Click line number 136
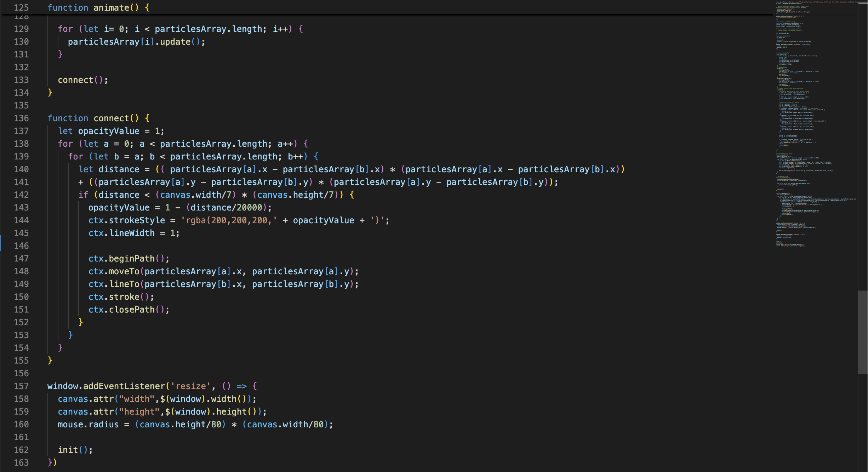The image size is (868, 472). (x=21, y=118)
